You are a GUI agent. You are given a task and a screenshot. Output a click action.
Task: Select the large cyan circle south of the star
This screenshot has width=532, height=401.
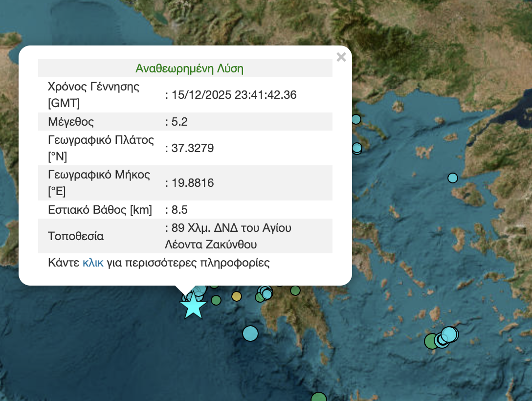(x=250, y=334)
